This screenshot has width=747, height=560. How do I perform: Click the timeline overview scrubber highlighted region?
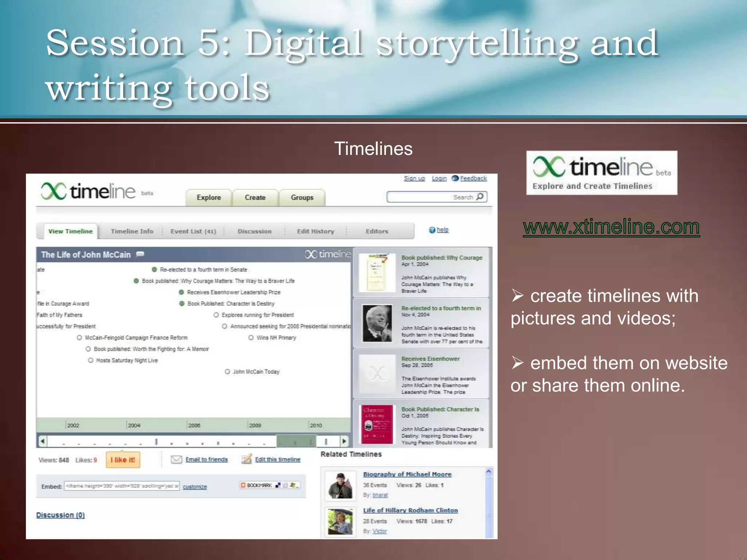pos(296,442)
